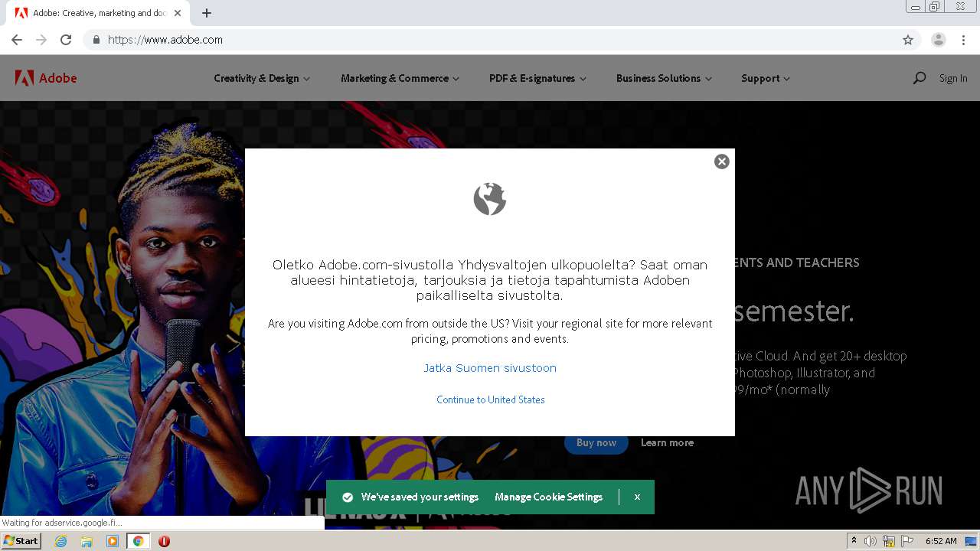Screen dimensions: 980x551
Task: Click the volume speaker tray icon
Action: point(871,541)
